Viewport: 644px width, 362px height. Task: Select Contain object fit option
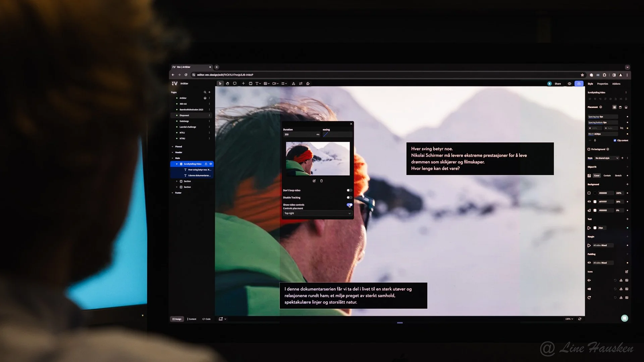(607, 176)
